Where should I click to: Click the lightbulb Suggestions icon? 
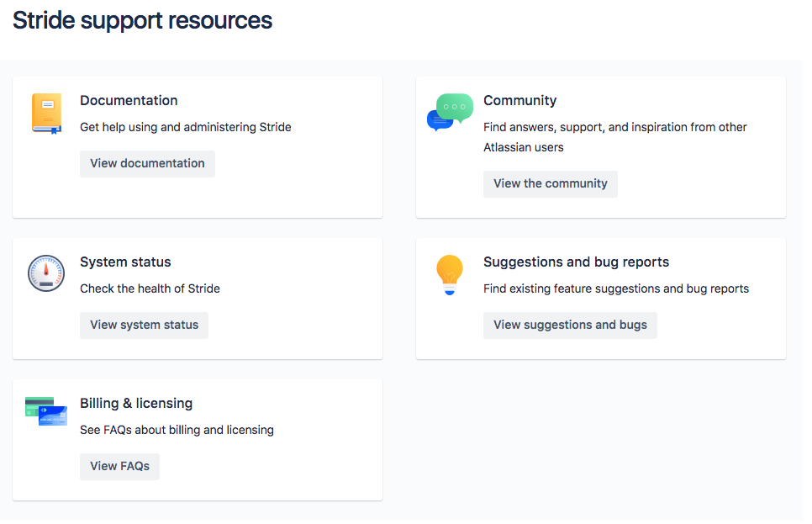(x=450, y=275)
